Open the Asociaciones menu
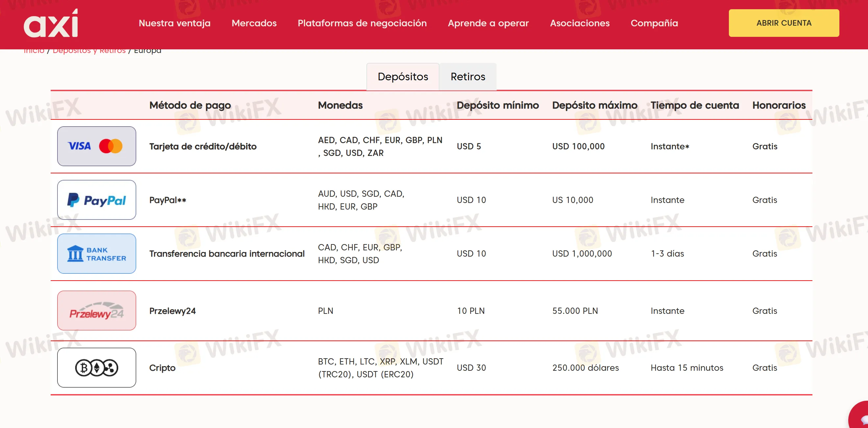Viewport: 868px width, 428px height. (580, 23)
